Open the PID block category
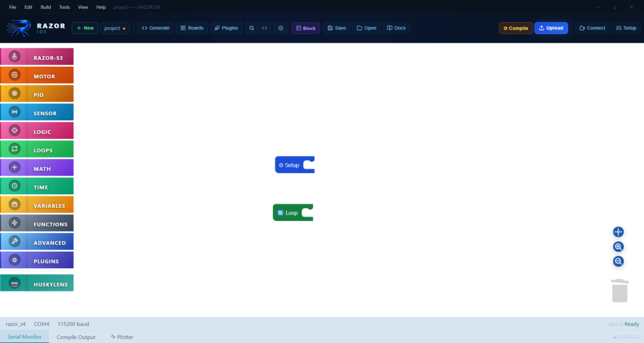The image size is (644, 343). pyautogui.click(x=37, y=94)
